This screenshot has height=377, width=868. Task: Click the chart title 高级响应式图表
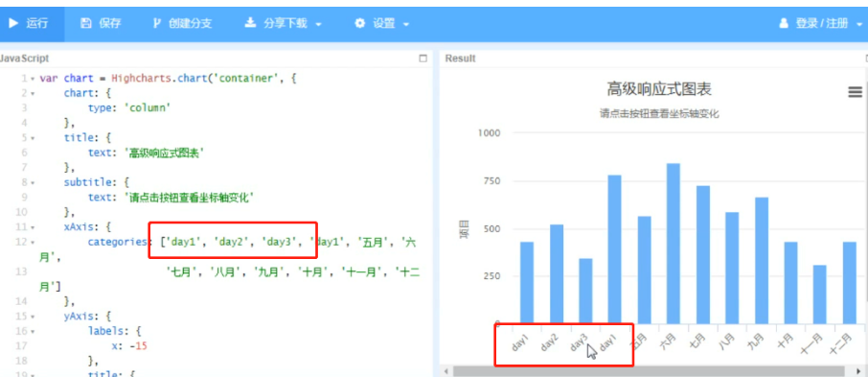click(x=659, y=88)
